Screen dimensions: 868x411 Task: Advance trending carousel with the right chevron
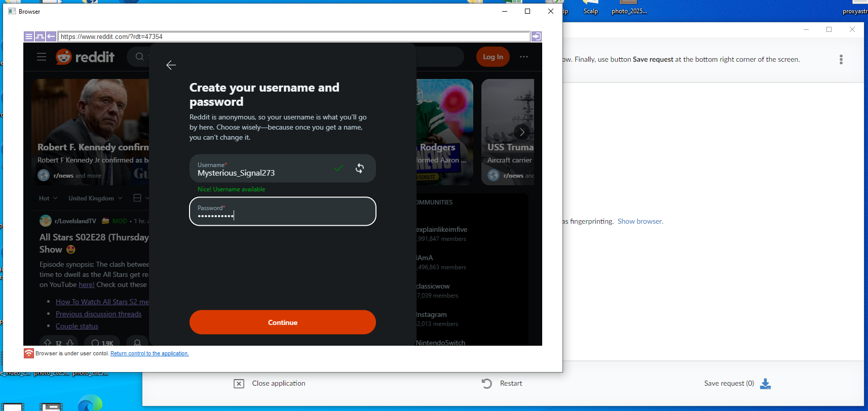point(522,132)
